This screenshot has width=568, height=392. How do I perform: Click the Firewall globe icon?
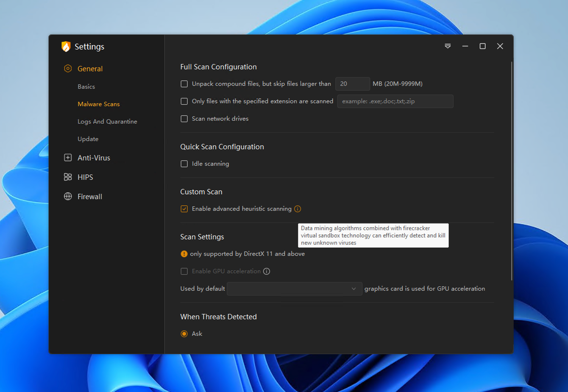pos(68,196)
